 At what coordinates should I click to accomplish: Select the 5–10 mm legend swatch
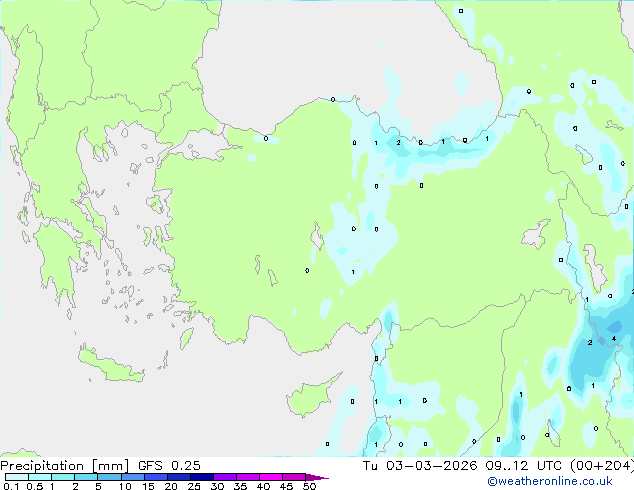(x=109, y=477)
